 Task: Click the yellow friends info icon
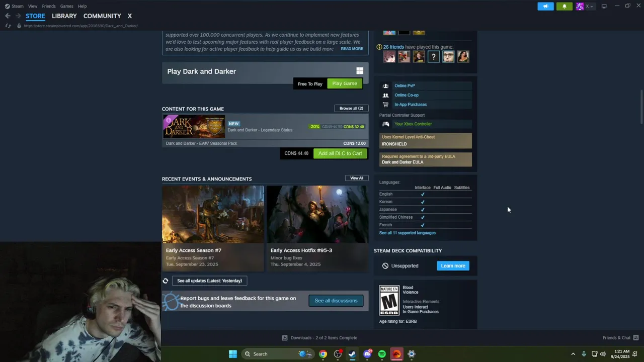(x=379, y=47)
